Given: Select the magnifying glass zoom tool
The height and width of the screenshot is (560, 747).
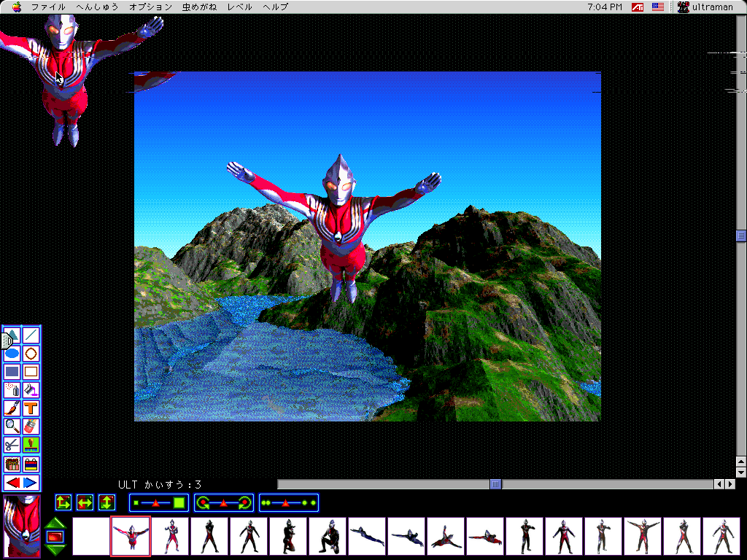Looking at the screenshot, I should coord(12,426).
